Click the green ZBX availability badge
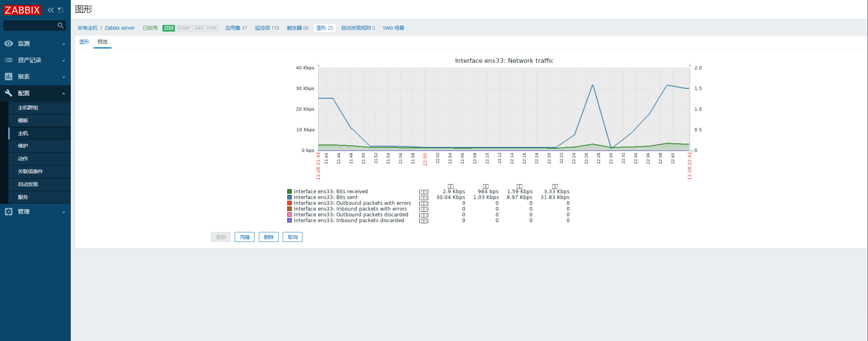The height and width of the screenshot is (341, 868). (x=169, y=28)
